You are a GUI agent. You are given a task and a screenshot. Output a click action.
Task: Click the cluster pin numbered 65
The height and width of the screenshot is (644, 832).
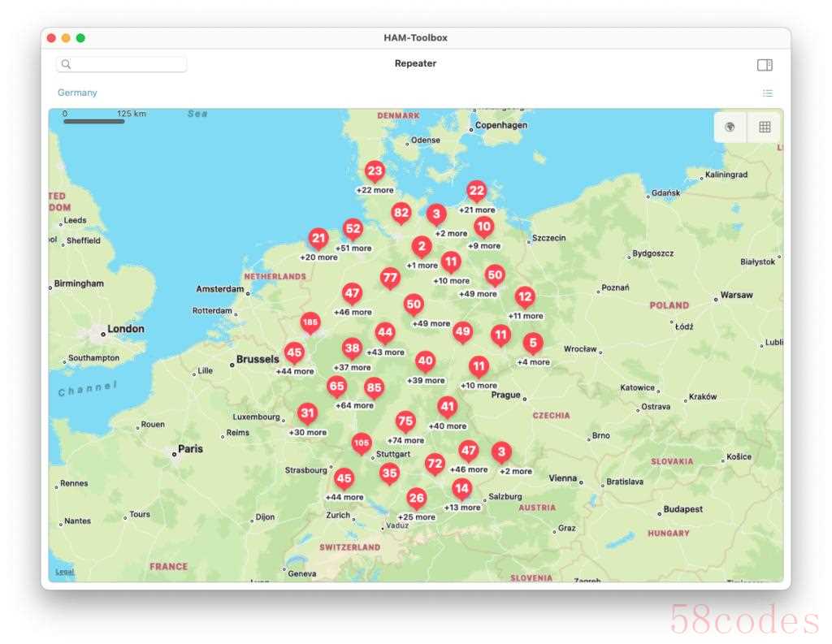[336, 387]
